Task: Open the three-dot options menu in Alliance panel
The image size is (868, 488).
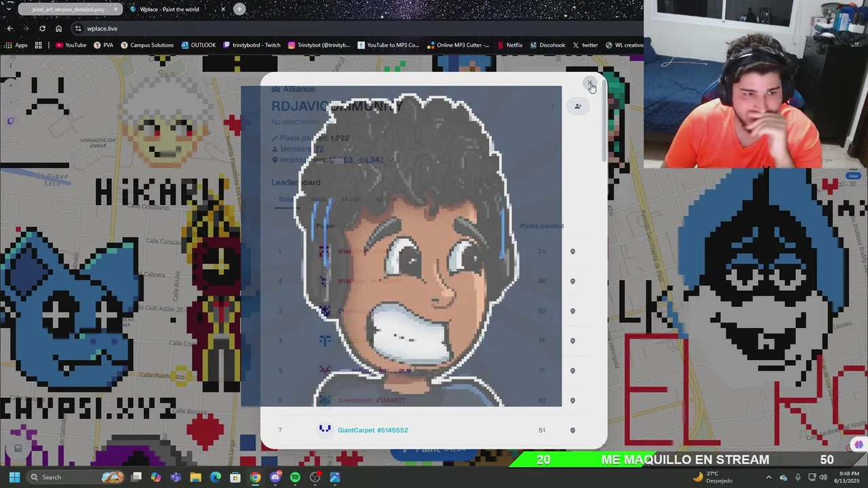Action: click(553, 106)
